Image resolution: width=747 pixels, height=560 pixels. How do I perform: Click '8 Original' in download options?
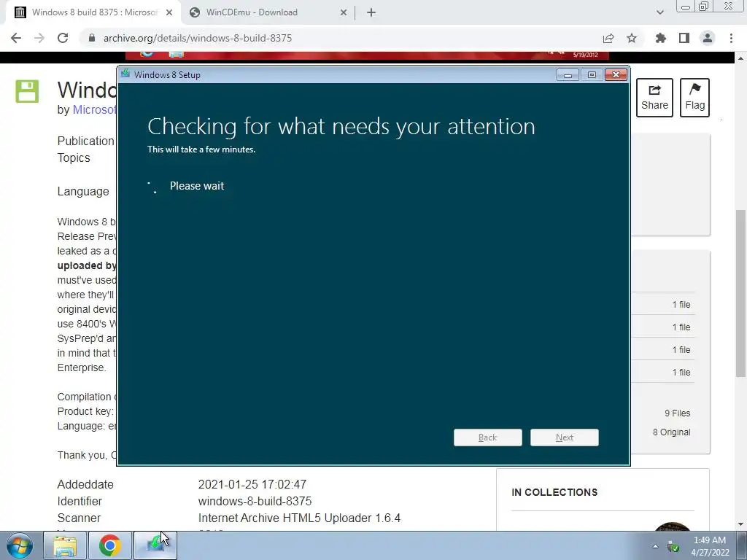pos(671,432)
